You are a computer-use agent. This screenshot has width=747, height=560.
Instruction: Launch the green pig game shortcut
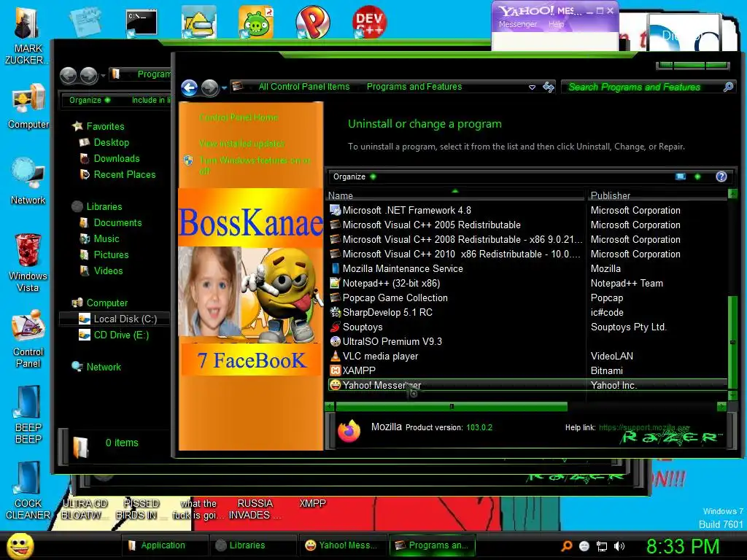256,22
